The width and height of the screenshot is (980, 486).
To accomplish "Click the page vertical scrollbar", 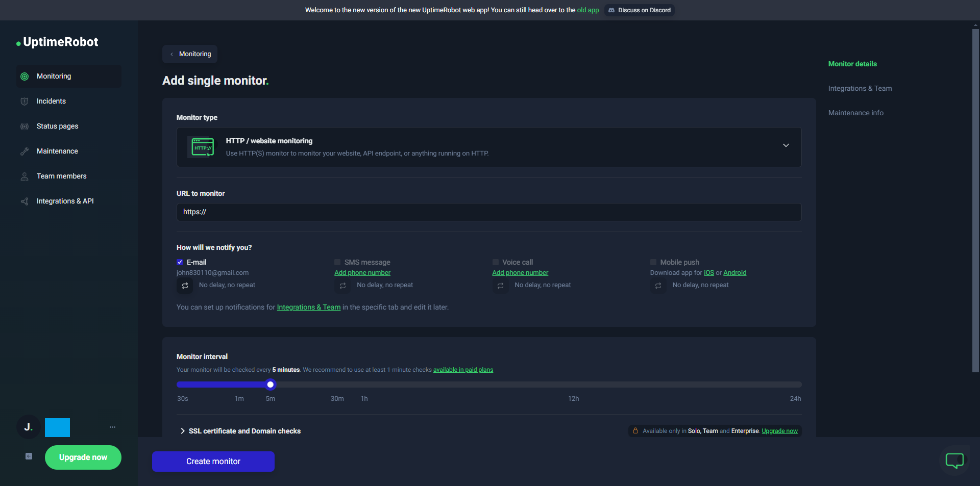I will pos(975,201).
